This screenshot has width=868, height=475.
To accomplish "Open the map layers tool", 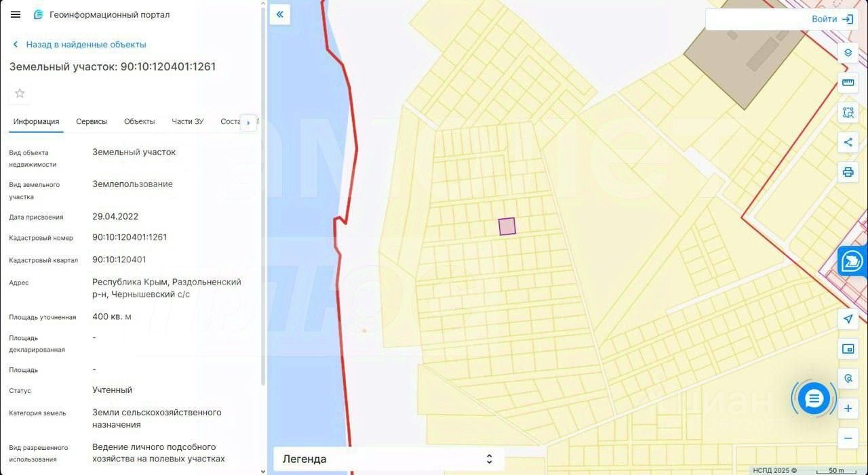I will tap(848, 53).
